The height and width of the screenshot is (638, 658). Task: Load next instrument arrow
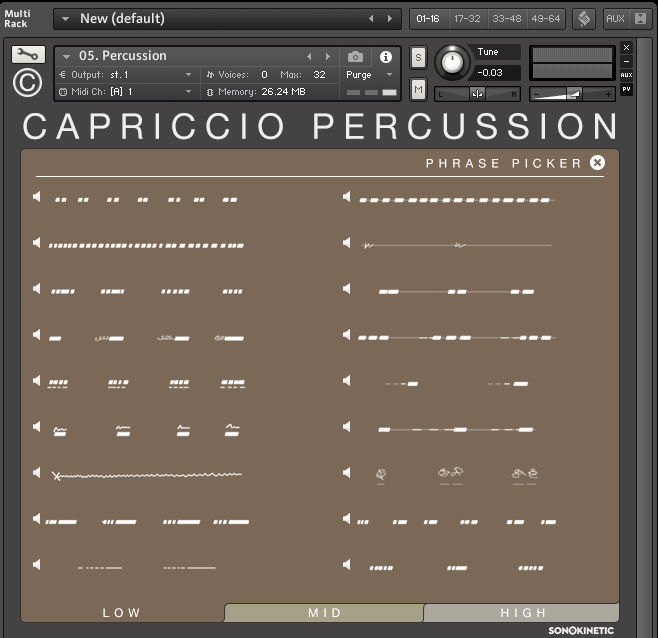(x=328, y=56)
